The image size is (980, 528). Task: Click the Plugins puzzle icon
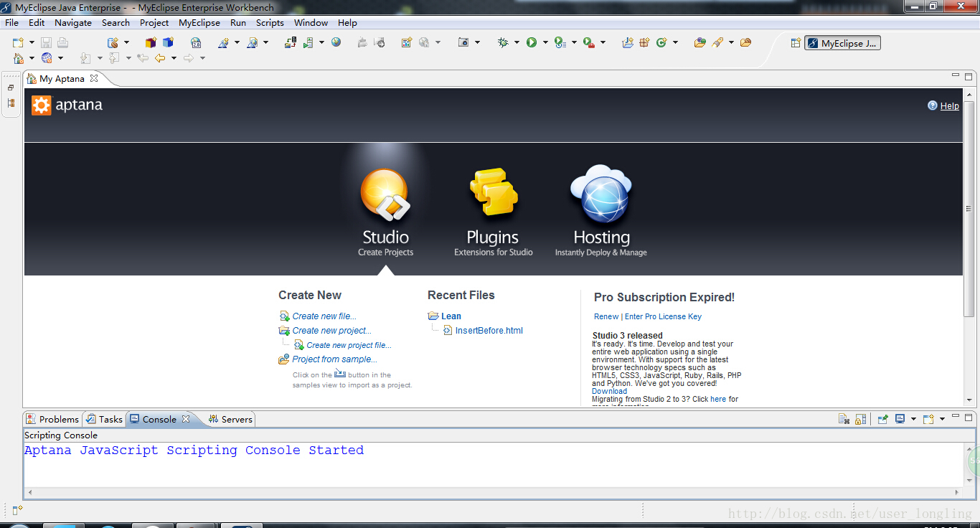(494, 192)
